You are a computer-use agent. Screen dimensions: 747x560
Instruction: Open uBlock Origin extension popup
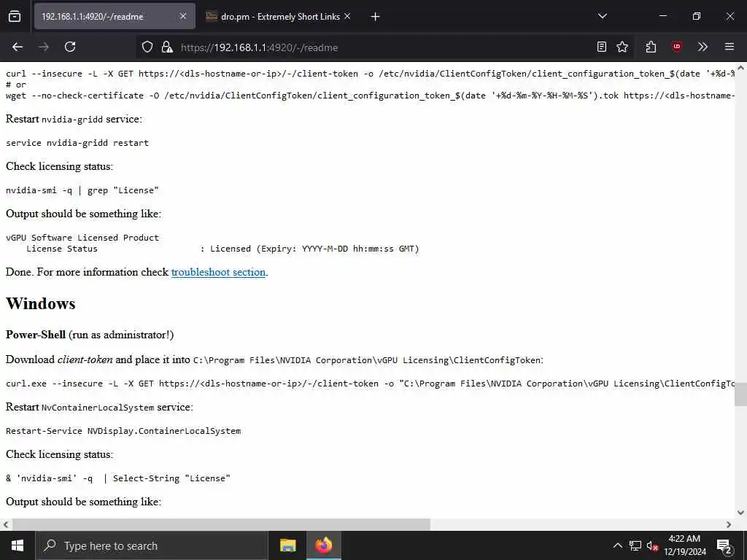676,47
